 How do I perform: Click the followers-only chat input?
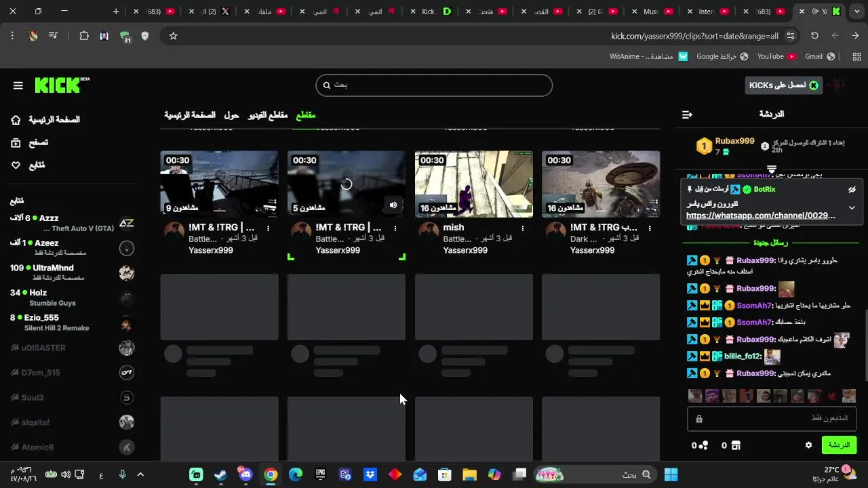click(772, 419)
